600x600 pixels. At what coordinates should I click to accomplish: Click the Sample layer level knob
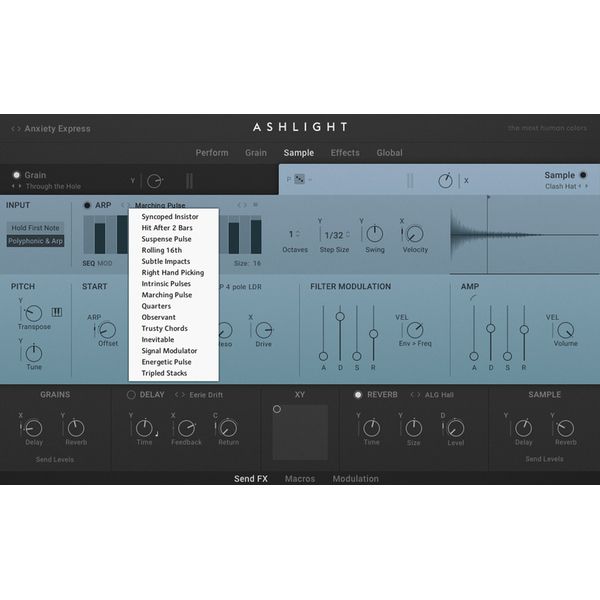click(445, 181)
